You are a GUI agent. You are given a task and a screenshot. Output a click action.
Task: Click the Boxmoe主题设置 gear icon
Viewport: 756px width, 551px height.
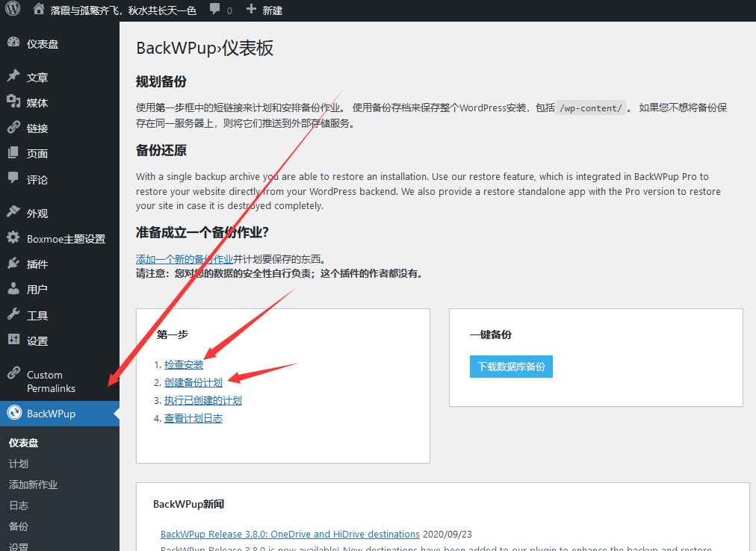click(13, 237)
